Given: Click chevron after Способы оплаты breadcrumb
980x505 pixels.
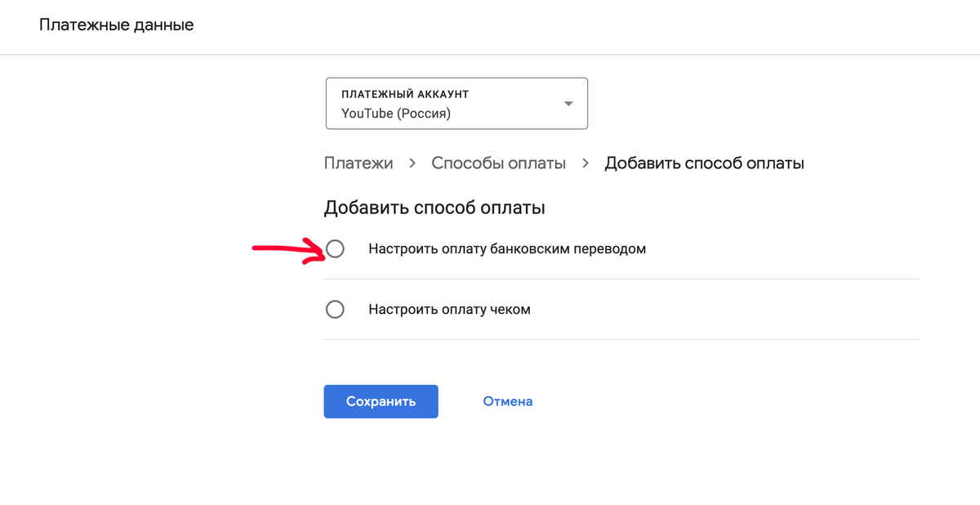Looking at the screenshot, I should [x=585, y=163].
